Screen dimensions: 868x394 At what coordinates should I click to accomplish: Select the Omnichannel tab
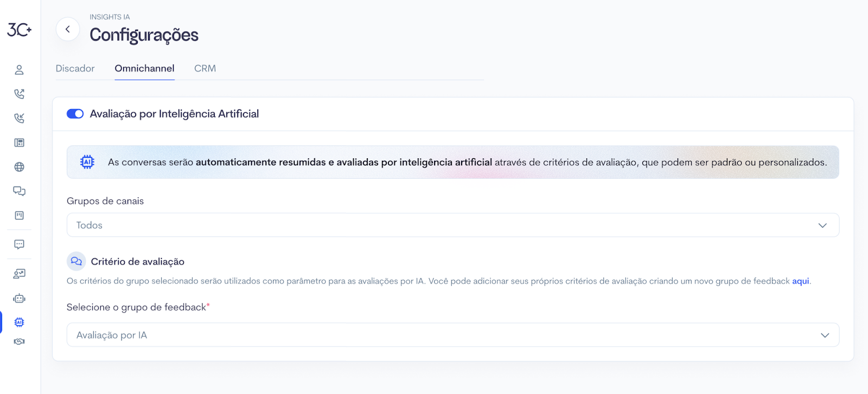(144, 68)
